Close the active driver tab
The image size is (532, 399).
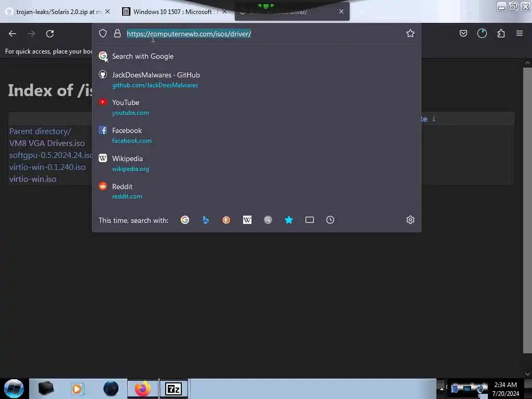tap(341, 11)
